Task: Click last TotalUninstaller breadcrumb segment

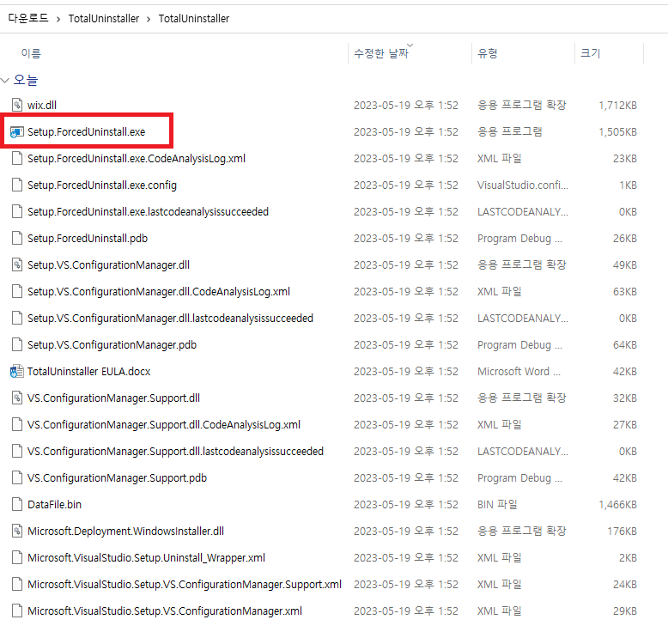Action: pos(194,18)
